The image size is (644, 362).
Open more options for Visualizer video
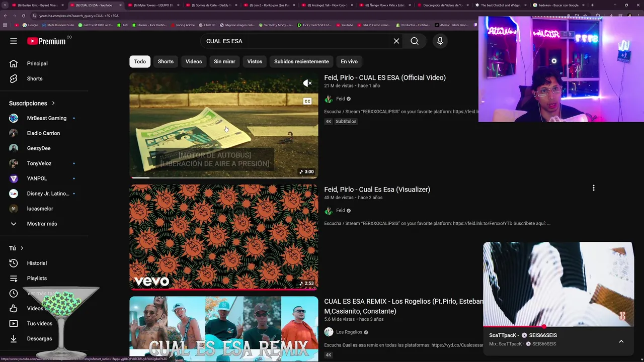point(594,188)
